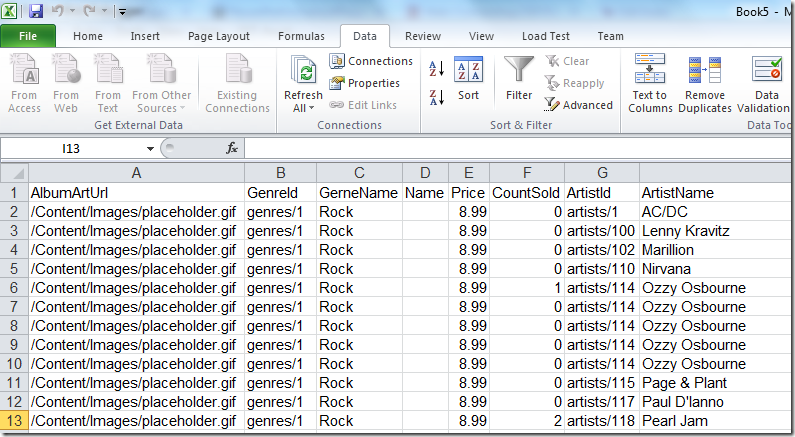Viewport: 795px width, 437px height.
Task: Open workbook Connections
Action: point(371,61)
